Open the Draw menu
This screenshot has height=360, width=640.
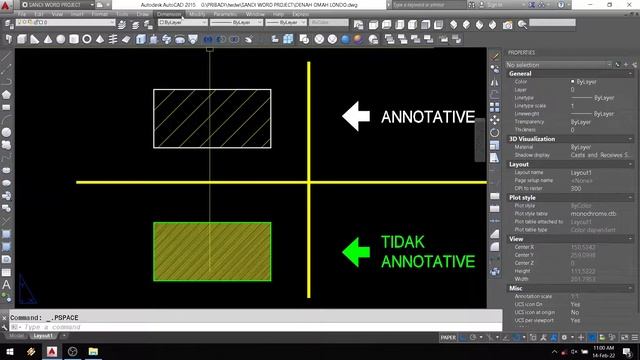click(x=142, y=14)
